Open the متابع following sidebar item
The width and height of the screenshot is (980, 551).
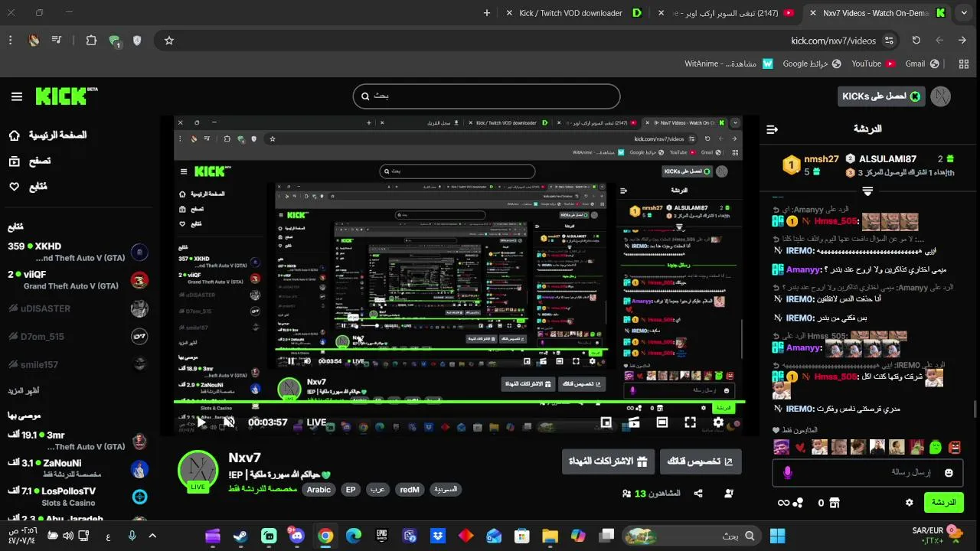coord(28,187)
